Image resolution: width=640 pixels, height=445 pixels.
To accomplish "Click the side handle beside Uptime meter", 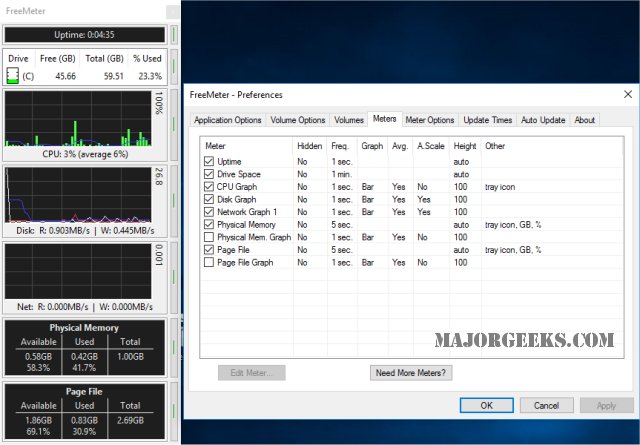I will pyautogui.click(x=173, y=35).
